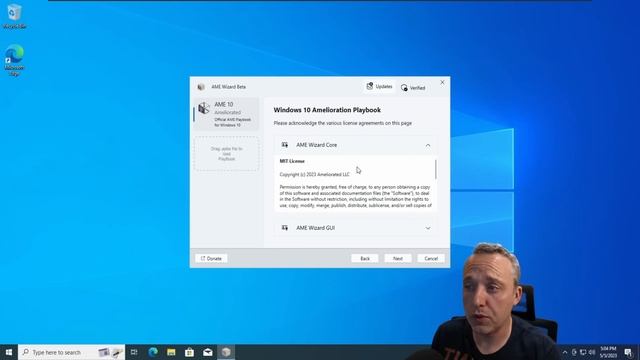The image size is (640, 360).
Task: Click the AME Wizard taskbar icon
Action: pos(226,352)
